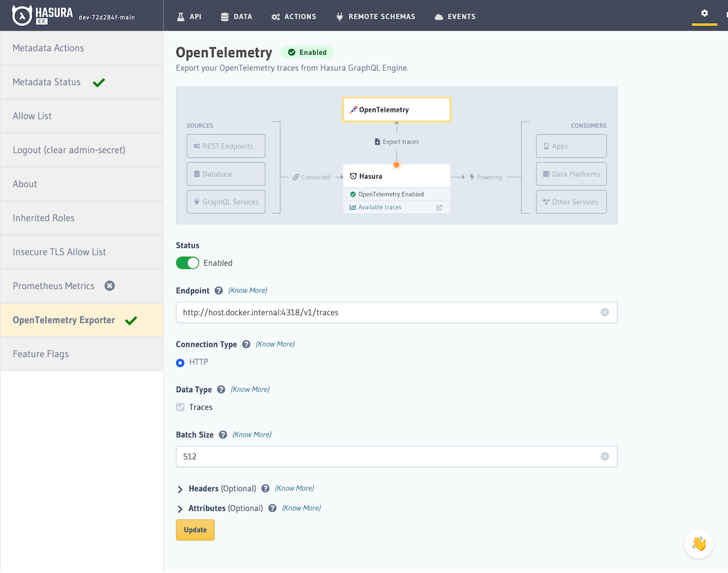Viewport: 728px width, 573px height.
Task: Open the Available traces link
Action: 380,208
